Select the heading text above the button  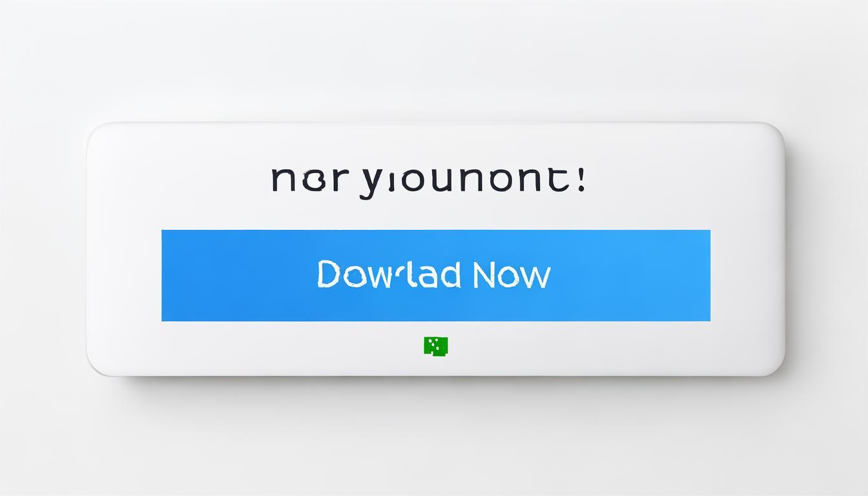(429, 181)
